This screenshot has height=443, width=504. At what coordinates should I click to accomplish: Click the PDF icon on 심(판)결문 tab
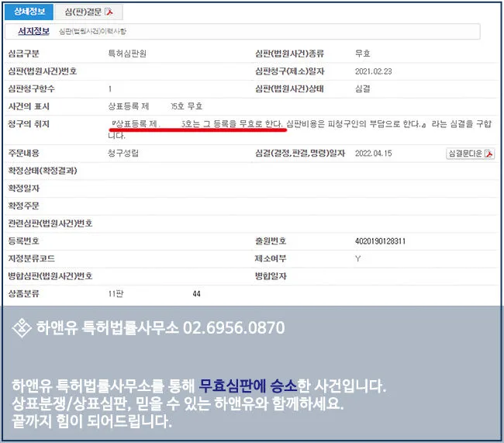point(109,12)
